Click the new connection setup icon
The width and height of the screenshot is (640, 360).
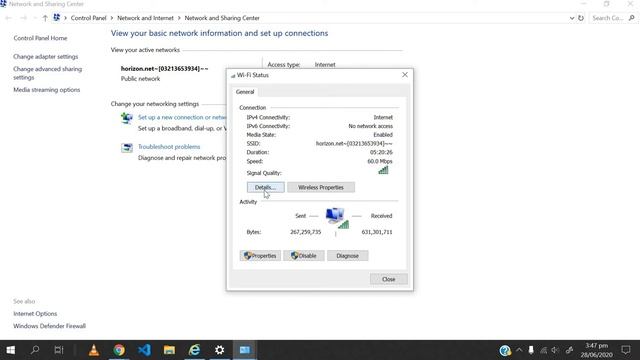(x=127, y=118)
